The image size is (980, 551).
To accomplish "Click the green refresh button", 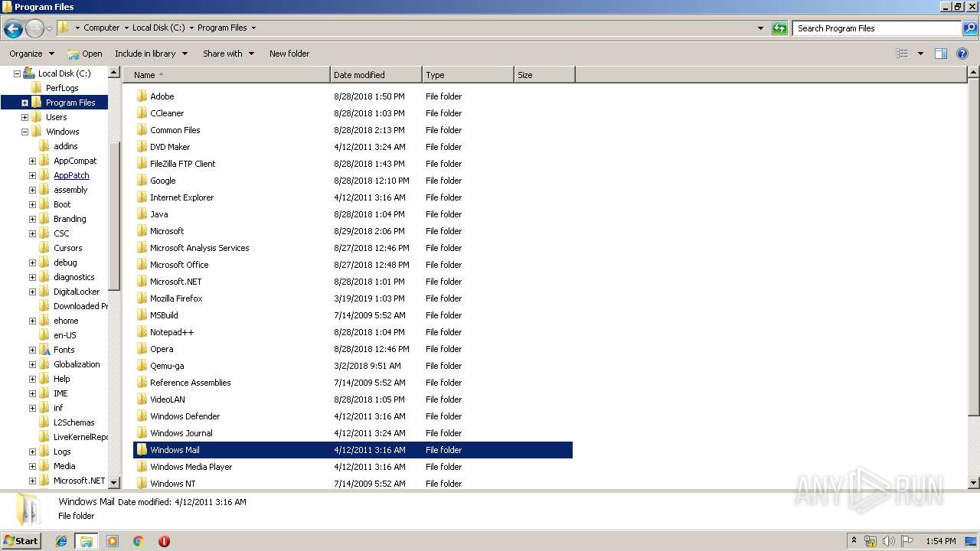I will pos(779,28).
